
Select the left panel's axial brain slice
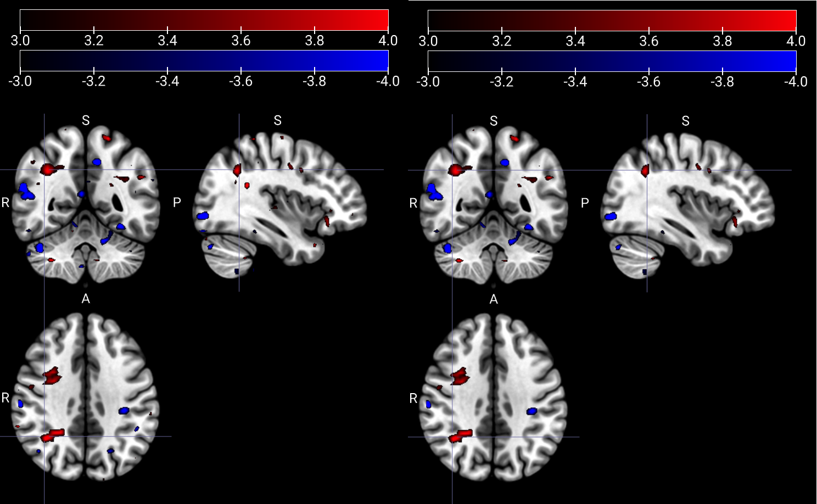pos(86,396)
